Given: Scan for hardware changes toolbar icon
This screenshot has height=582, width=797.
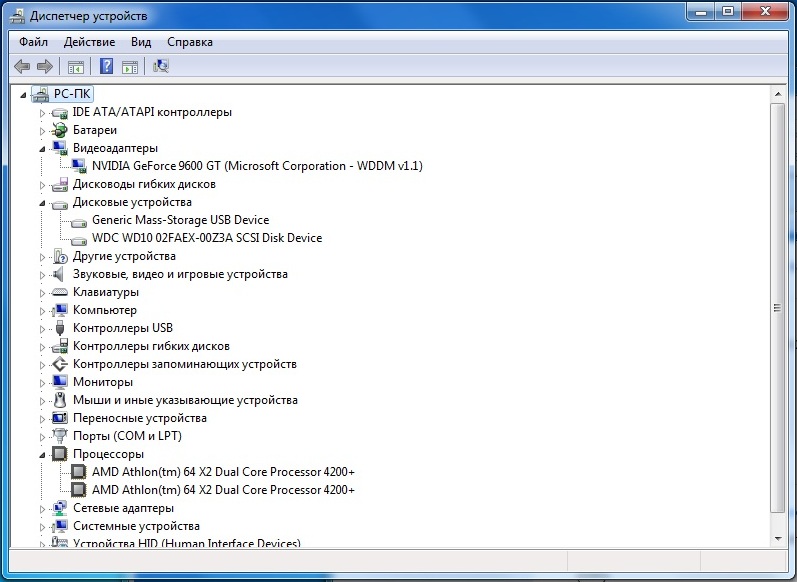Looking at the screenshot, I should click(161, 66).
